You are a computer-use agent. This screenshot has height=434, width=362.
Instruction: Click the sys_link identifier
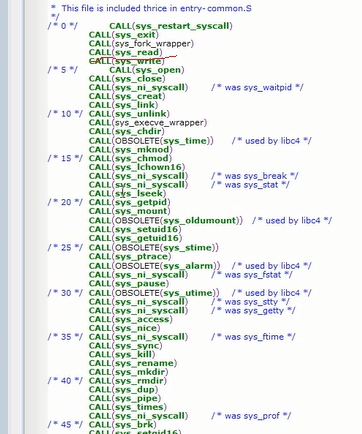tap(135, 105)
